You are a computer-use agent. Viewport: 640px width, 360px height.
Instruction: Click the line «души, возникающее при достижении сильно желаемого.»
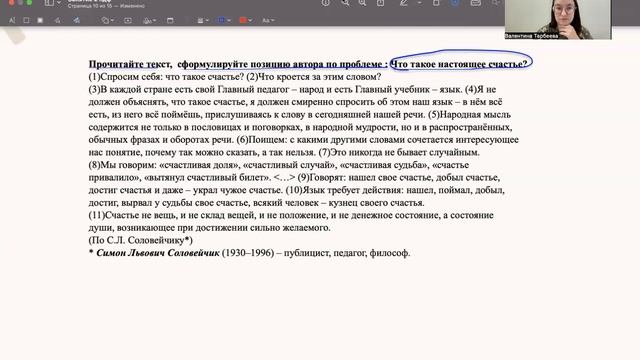209,228
